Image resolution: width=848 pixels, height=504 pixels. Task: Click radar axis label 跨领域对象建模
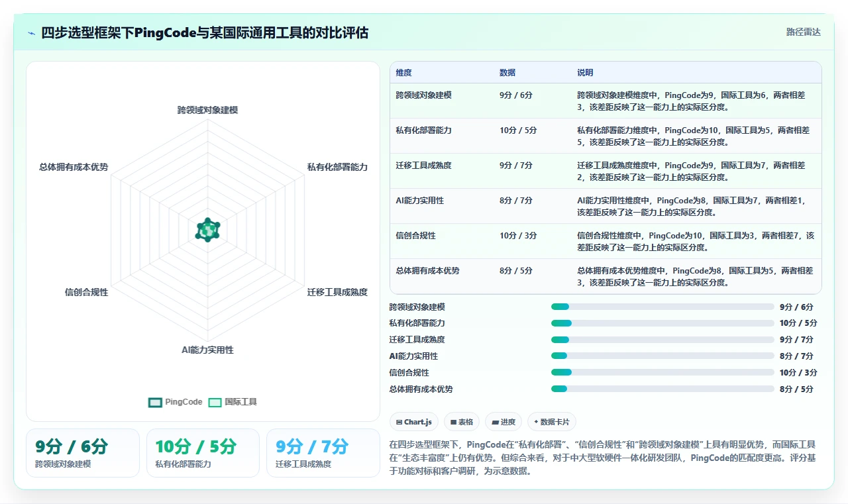[207, 110]
